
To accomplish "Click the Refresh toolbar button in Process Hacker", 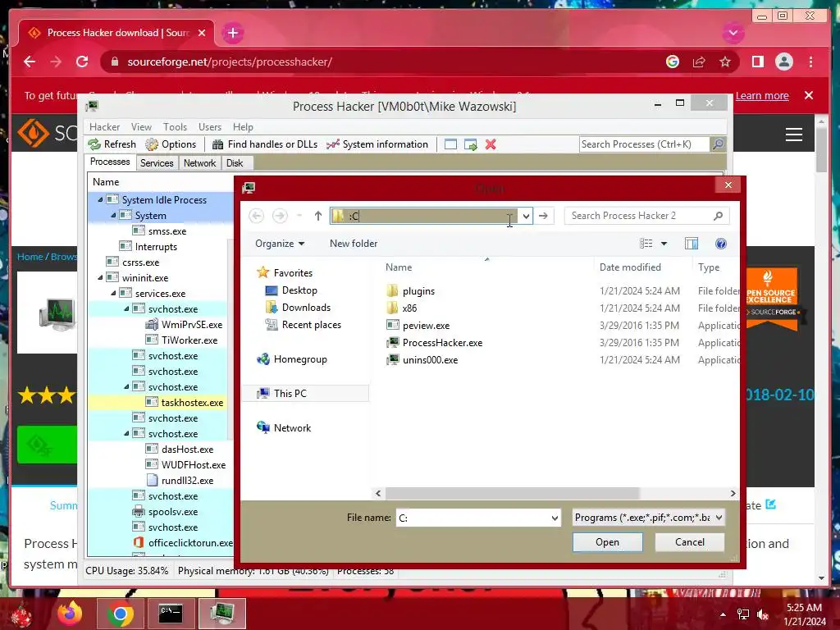I will click(112, 144).
